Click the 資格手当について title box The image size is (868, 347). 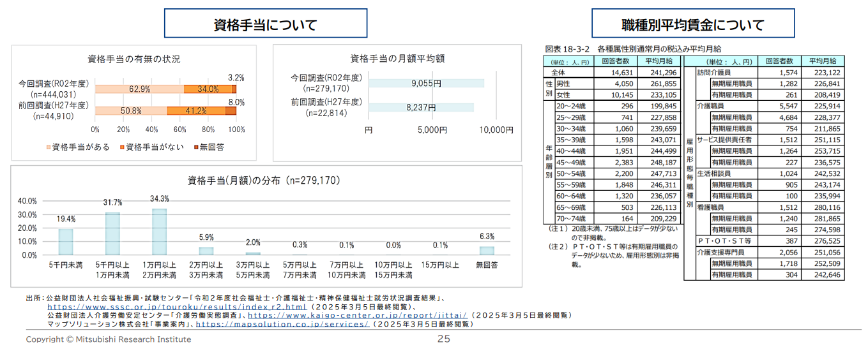(x=265, y=26)
